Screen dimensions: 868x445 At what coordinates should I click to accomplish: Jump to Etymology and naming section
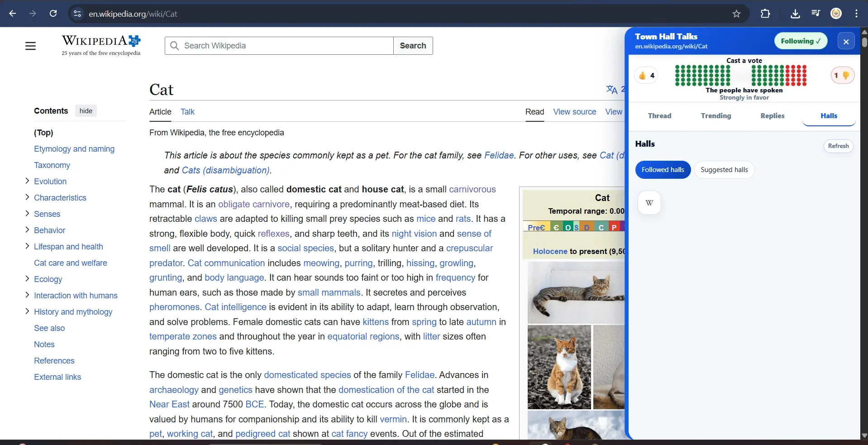pyautogui.click(x=74, y=149)
